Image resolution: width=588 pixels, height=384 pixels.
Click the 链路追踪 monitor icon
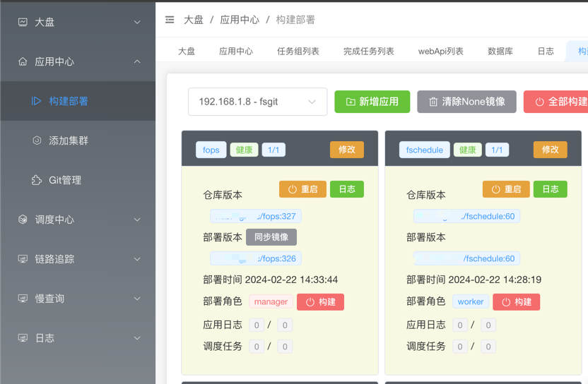click(x=23, y=259)
